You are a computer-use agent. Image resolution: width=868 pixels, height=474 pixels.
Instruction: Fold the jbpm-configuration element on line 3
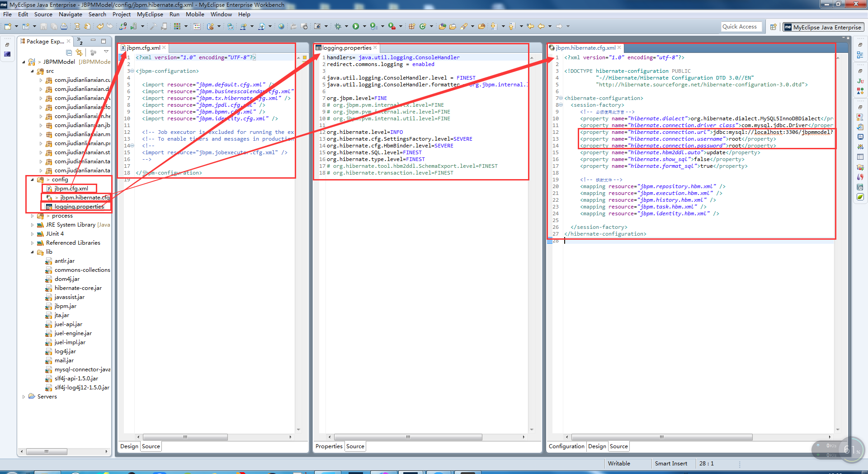132,71
